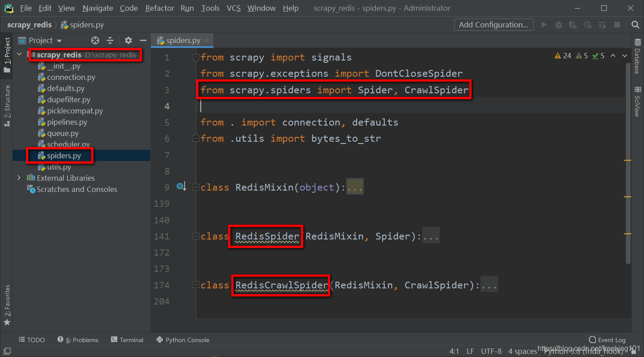Viewport: 644px width, 357px height.
Task: Expand the RedisCrawlSpider class fold at line 174
Action: coord(195,285)
